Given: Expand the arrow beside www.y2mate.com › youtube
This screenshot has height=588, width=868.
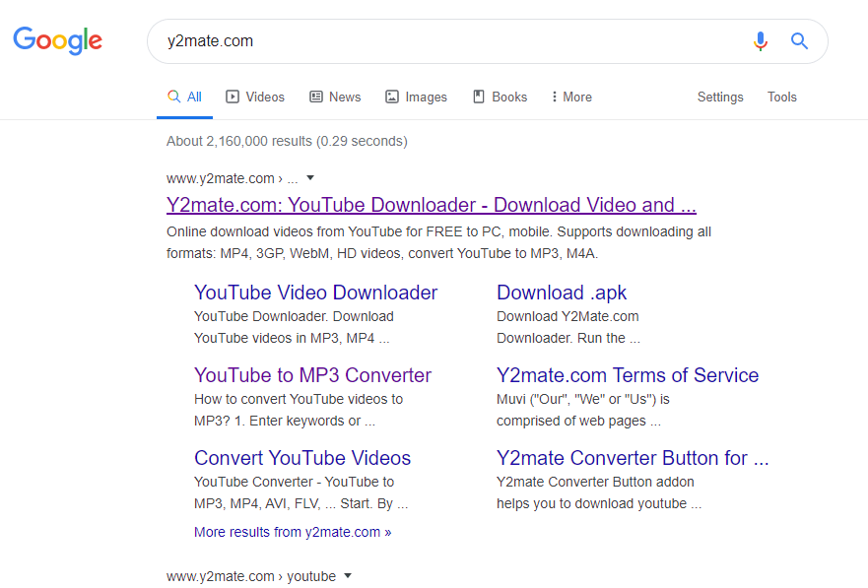Looking at the screenshot, I should point(348,576).
